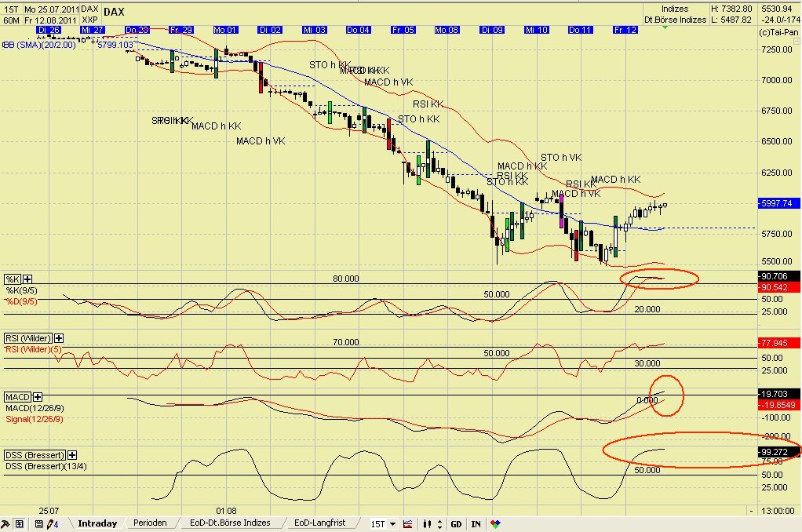The height and width of the screenshot is (532, 802).
Task: Click the period stepper up arrow
Action: coord(440,520)
